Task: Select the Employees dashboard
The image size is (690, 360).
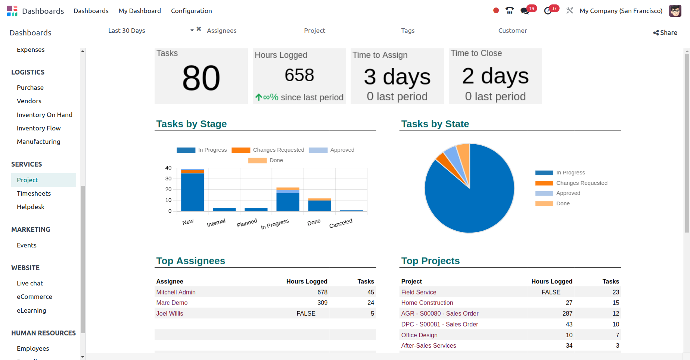Action: click(x=33, y=349)
